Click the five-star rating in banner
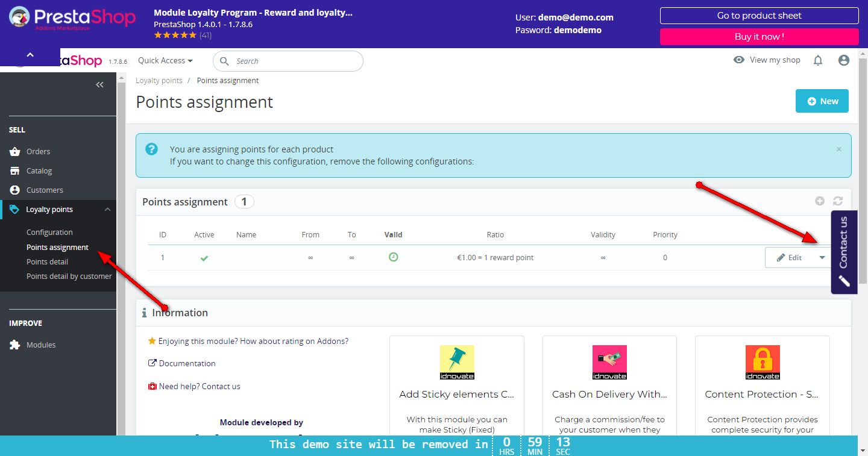 pyautogui.click(x=175, y=36)
